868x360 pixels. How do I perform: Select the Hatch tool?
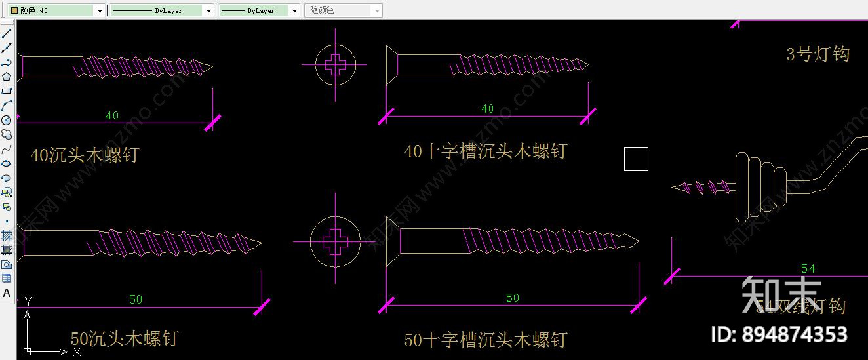coord(7,235)
